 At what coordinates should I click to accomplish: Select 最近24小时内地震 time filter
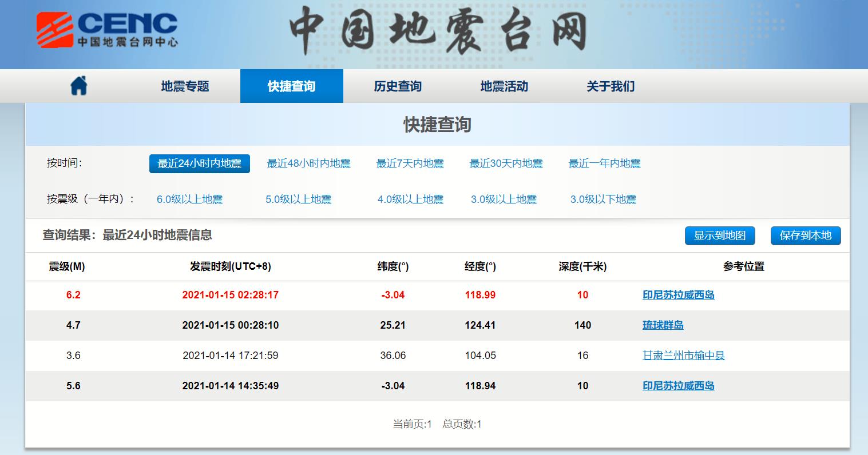point(199,163)
